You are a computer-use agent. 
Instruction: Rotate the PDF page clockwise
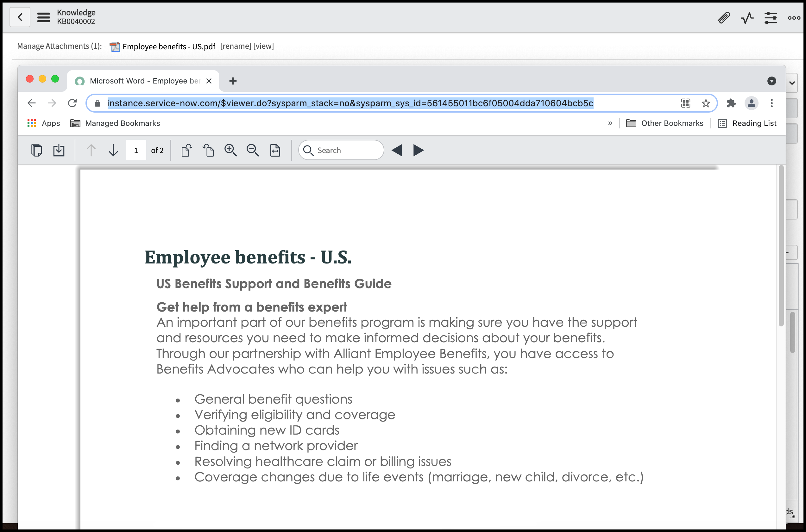pos(186,150)
